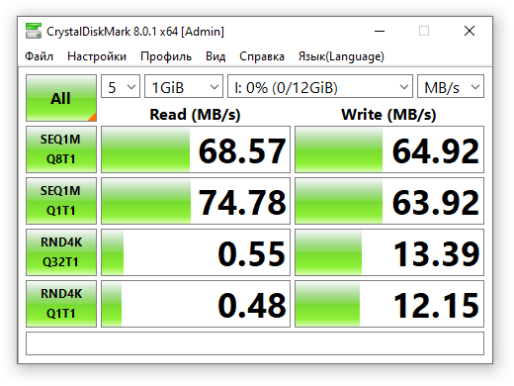This screenshot has width=514, height=386.
Task: Click the 13.39 RND4K Q32T1 write result
Action: tap(389, 252)
